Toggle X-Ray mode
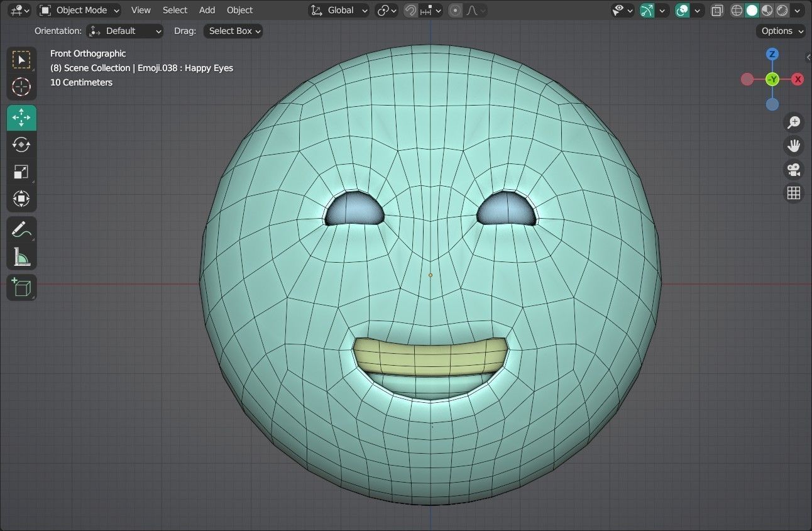The height and width of the screenshot is (531, 812). [717, 10]
